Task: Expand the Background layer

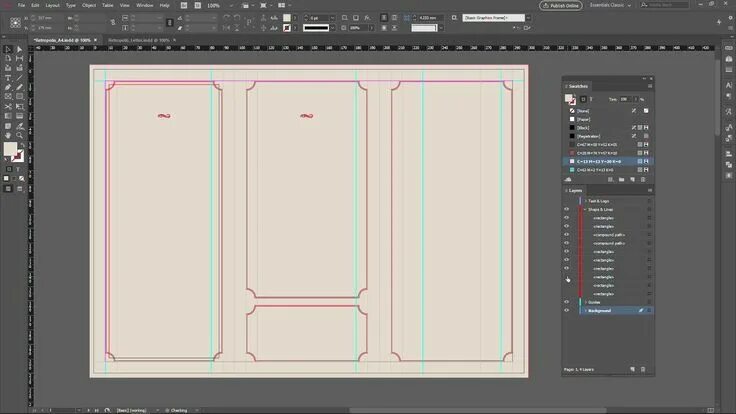Action: tap(585, 311)
